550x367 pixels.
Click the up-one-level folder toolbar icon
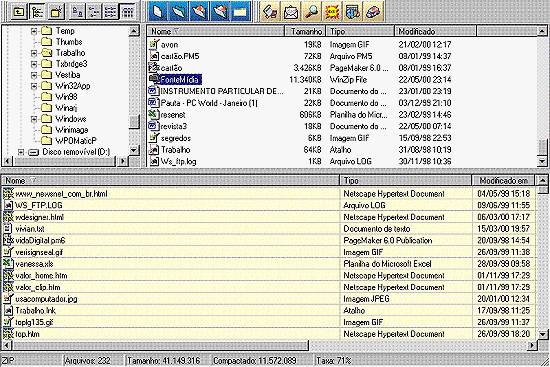pyautogui.click(x=18, y=12)
